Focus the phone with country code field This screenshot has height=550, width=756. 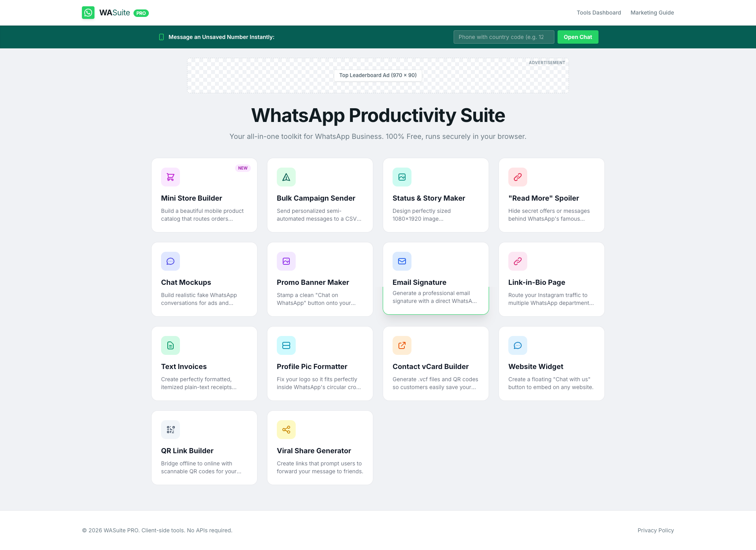tap(504, 37)
